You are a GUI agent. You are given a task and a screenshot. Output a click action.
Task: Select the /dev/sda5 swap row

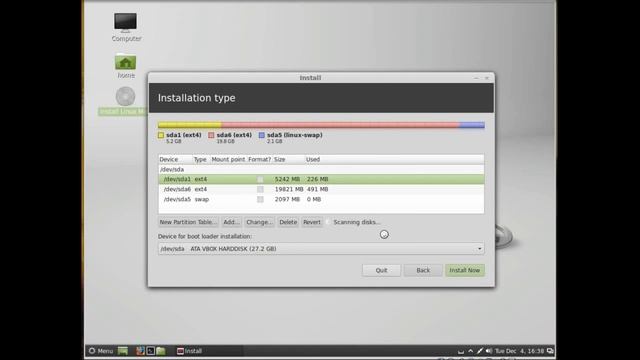[321, 199]
